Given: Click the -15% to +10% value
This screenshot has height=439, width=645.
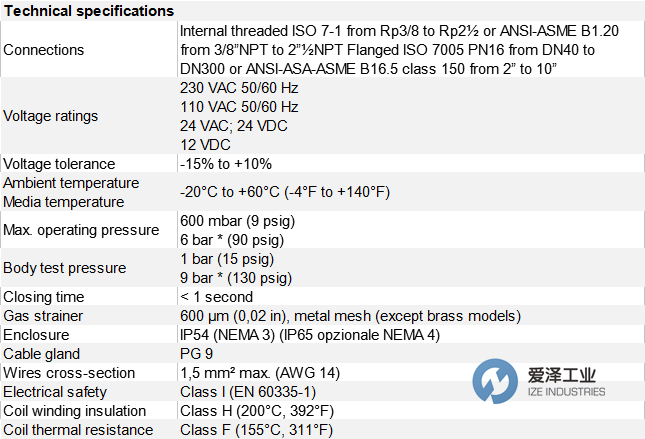Looking at the screenshot, I should pyautogui.click(x=225, y=164).
